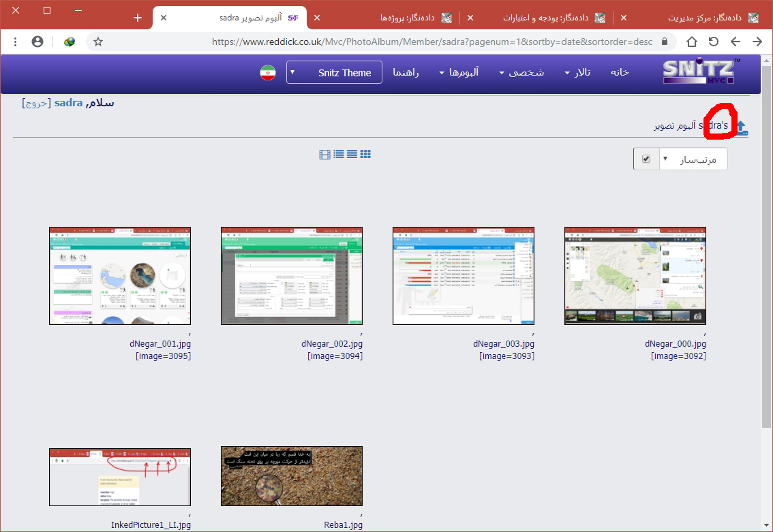Image resolution: width=773 pixels, height=532 pixels.
Task: Go to browser home page icon
Action: click(691, 42)
